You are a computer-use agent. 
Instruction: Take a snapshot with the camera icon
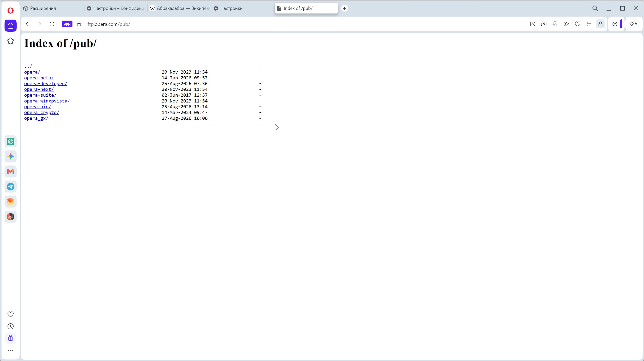click(544, 24)
